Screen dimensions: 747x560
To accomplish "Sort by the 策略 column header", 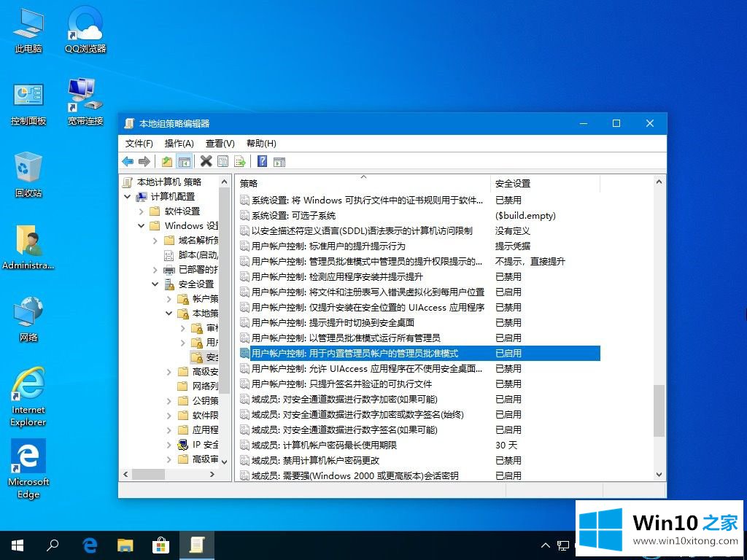I will tap(363, 183).
